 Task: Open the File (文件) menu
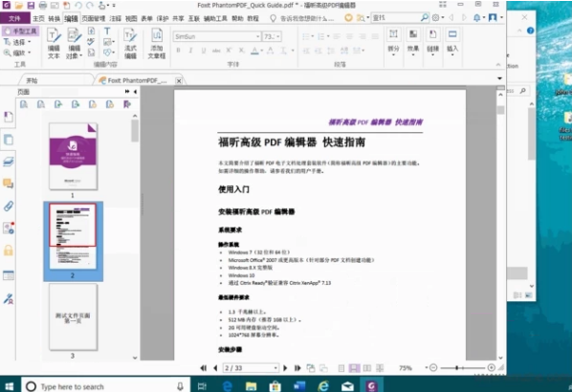point(14,18)
